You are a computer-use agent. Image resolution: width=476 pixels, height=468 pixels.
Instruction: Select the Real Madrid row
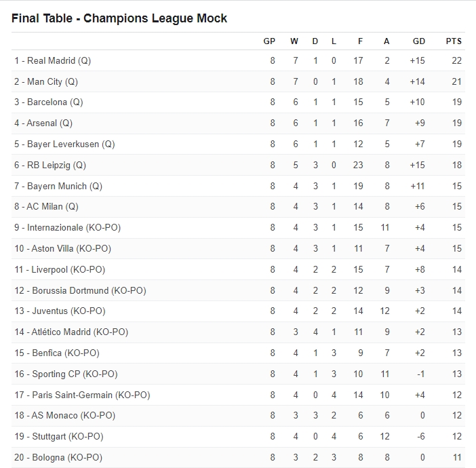click(238, 60)
